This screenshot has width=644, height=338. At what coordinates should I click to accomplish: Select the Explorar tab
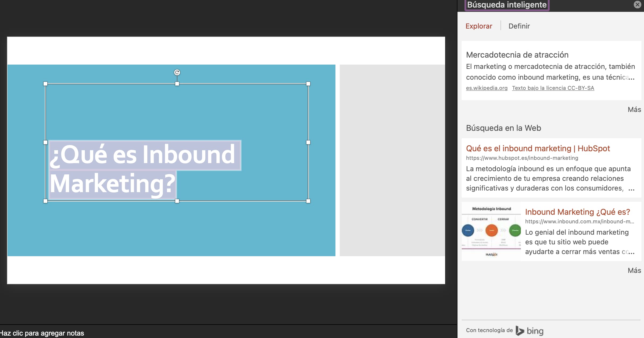coord(479,26)
